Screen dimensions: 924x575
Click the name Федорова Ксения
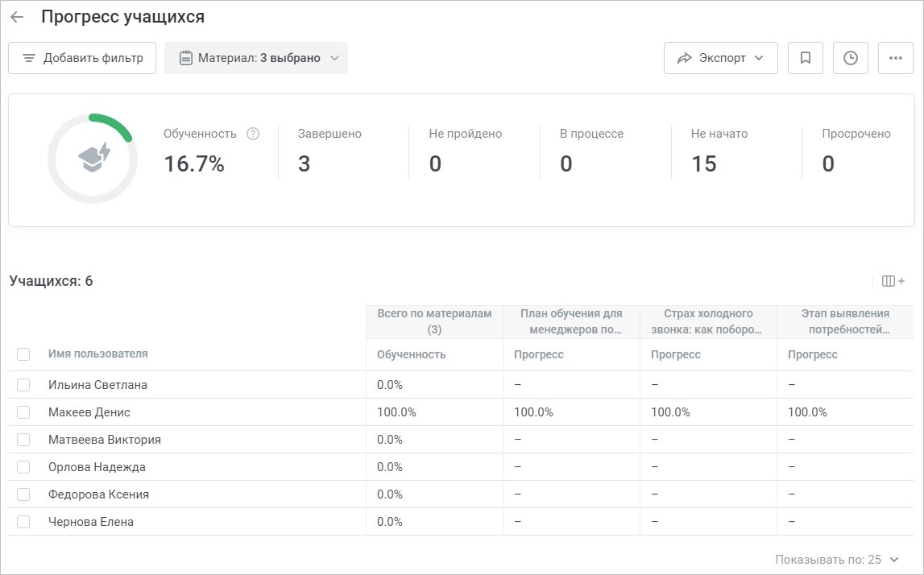coord(98,494)
